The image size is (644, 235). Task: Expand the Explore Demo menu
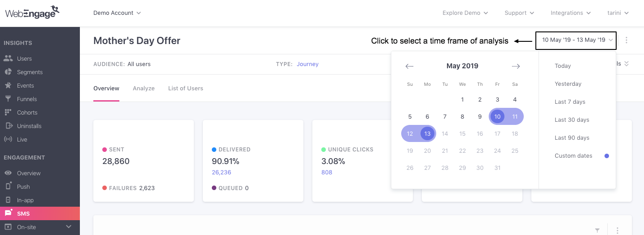click(x=465, y=13)
